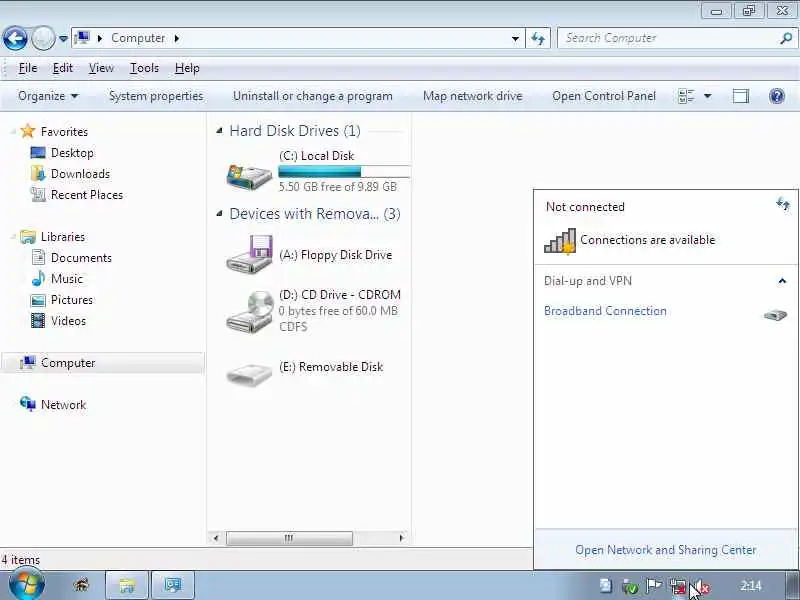Open the recent pages dropdown arrow

pyautogui.click(x=63, y=39)
